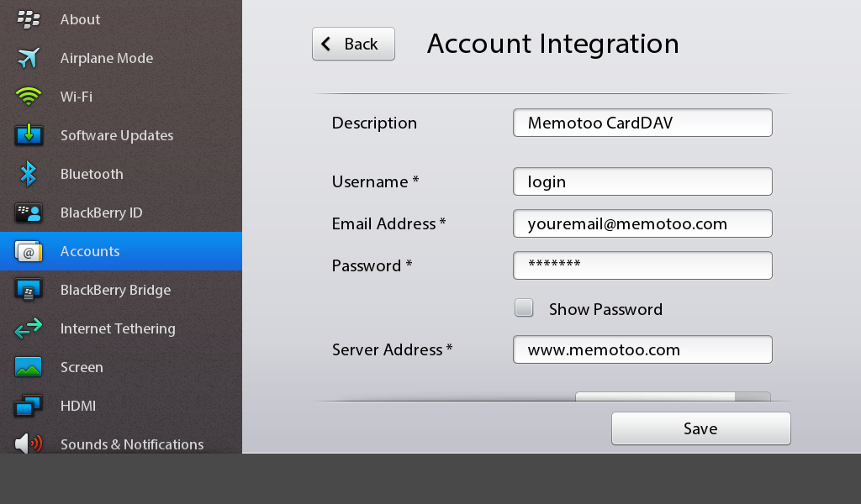Screen dimensions: 861x504
Task: Click the airplane icon for Airplane Mode
Action: click(28, 58)
